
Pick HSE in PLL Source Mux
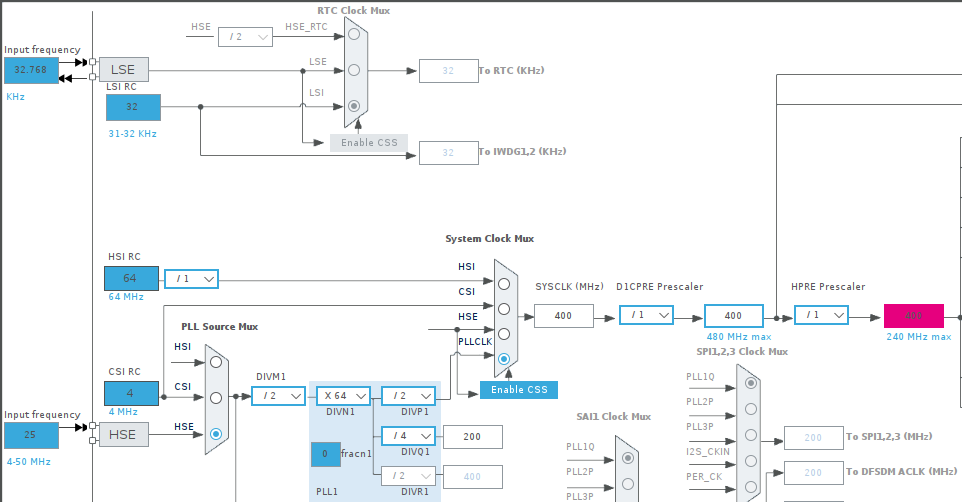[x=216, y=434]
